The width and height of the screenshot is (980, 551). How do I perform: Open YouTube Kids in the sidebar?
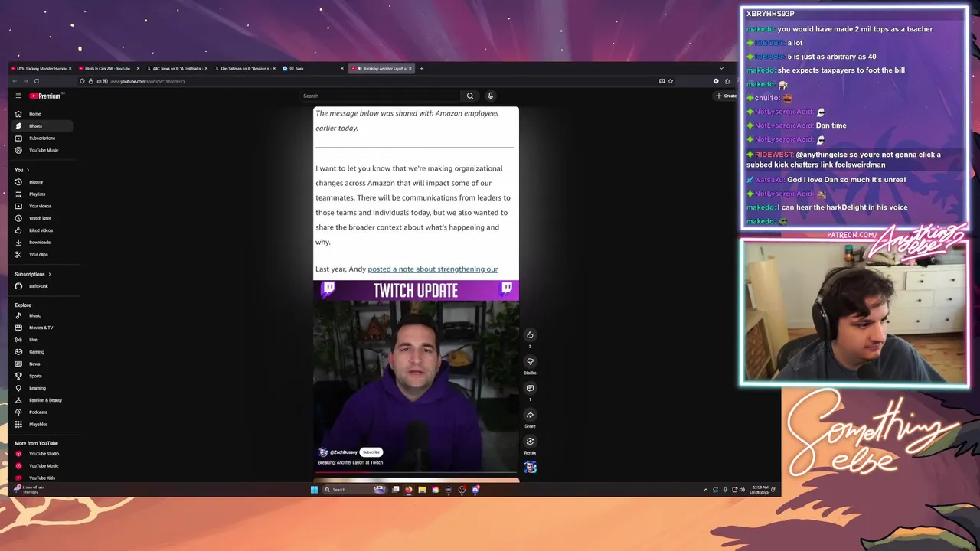pyautogui.click(x=42, y=478)
